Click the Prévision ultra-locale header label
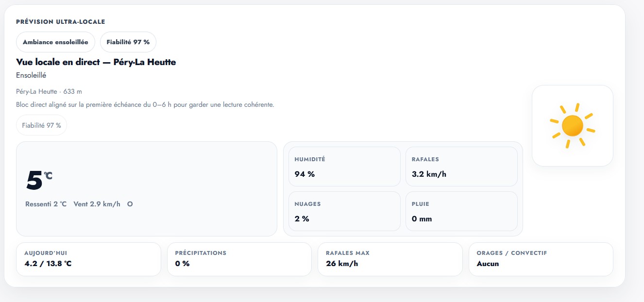This screenshot has height=302, width=644. 60,22
